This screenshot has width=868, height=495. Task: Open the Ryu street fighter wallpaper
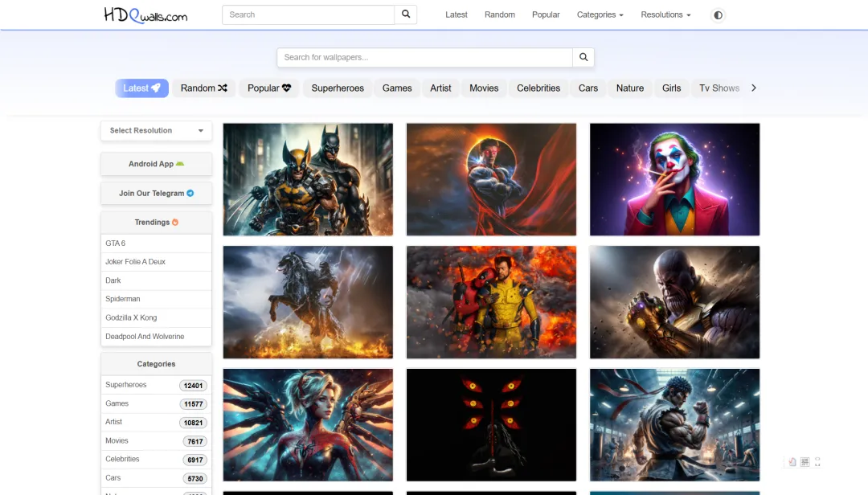point(674,424)
